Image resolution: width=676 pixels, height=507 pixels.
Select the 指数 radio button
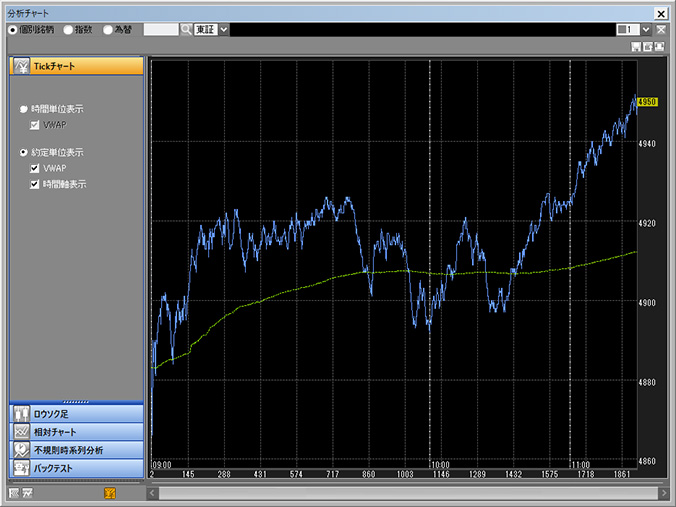pyautogui.click(x=68, y=30)
